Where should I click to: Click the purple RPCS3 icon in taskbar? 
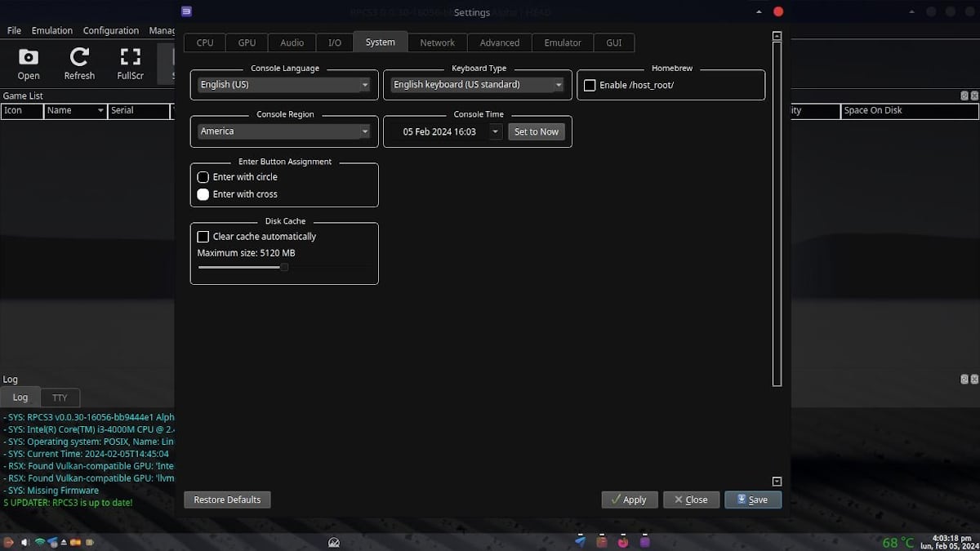click(x=644, y=541)
